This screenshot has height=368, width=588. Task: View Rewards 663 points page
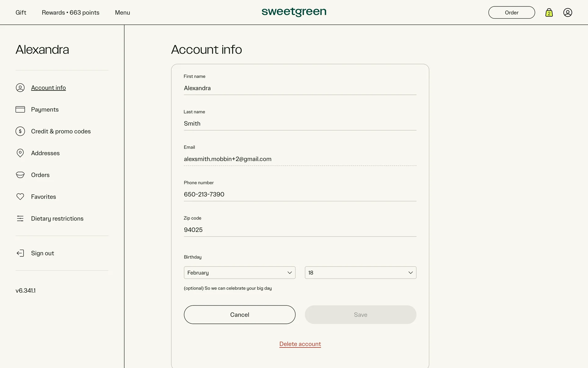click(x=70, y=13)
